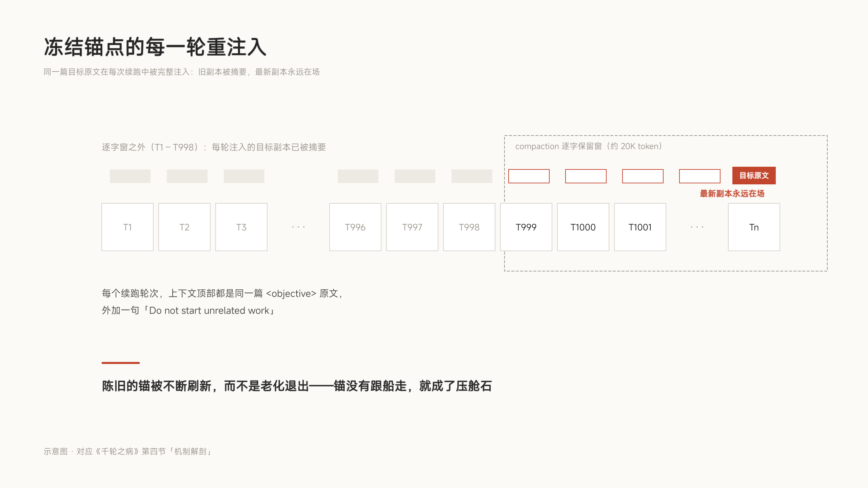The width and height of the screenshot is (868, 488).
Task: Click the gray summarized block above T996
Action: [358, 176]
